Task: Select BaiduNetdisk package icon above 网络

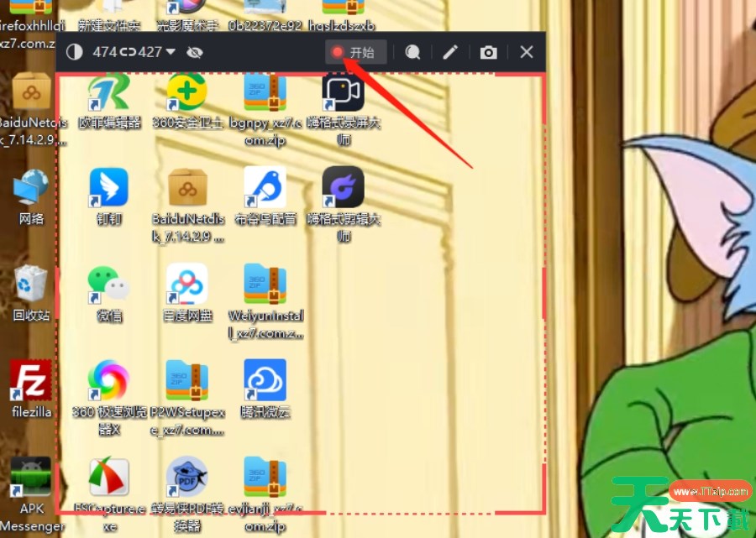Action: click(31, 109)
